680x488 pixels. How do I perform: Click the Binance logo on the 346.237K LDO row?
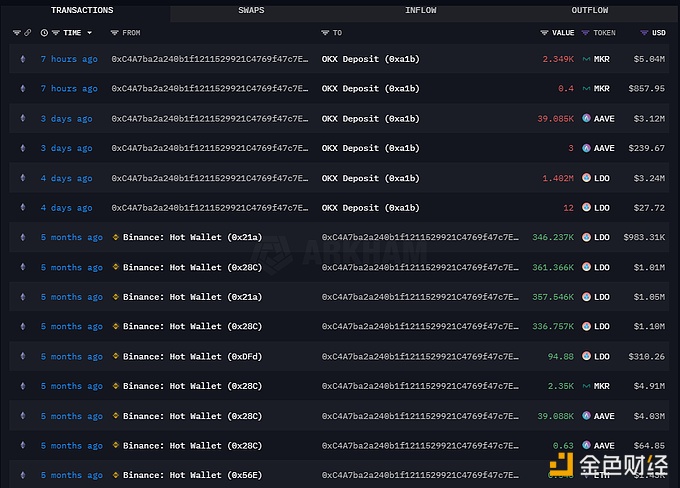pos(116,238)
